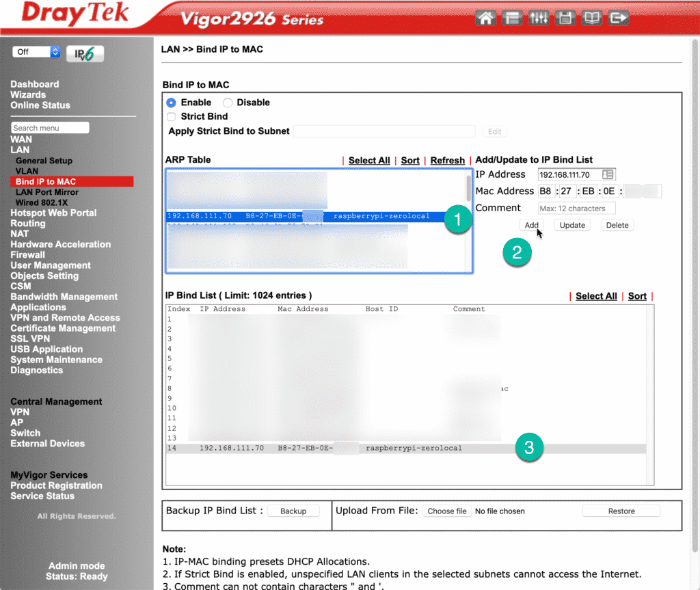Click the 0E MAC address field
Viewport: 700px width, 590px height.
pyautogui.click(x=610, y=191)
